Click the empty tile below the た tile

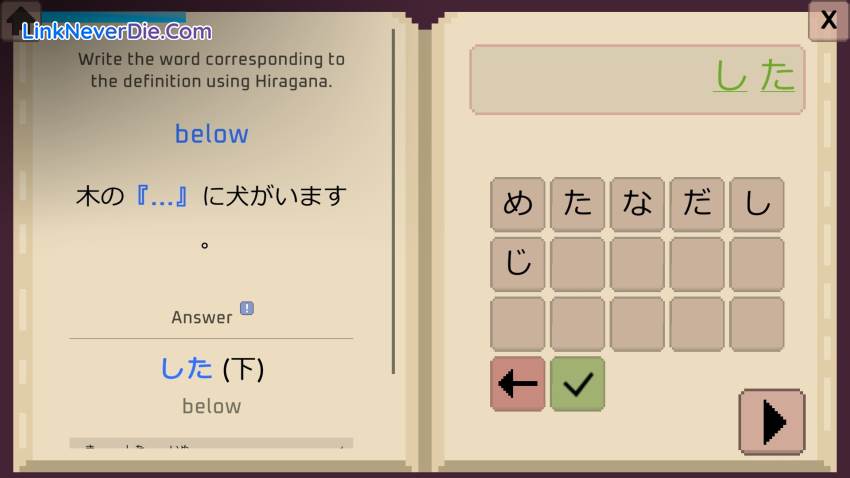click(x=577, y=264)
